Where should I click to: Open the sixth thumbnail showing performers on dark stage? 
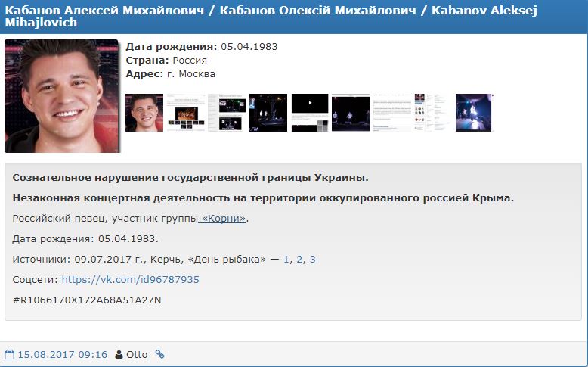[x=351, y=113]
